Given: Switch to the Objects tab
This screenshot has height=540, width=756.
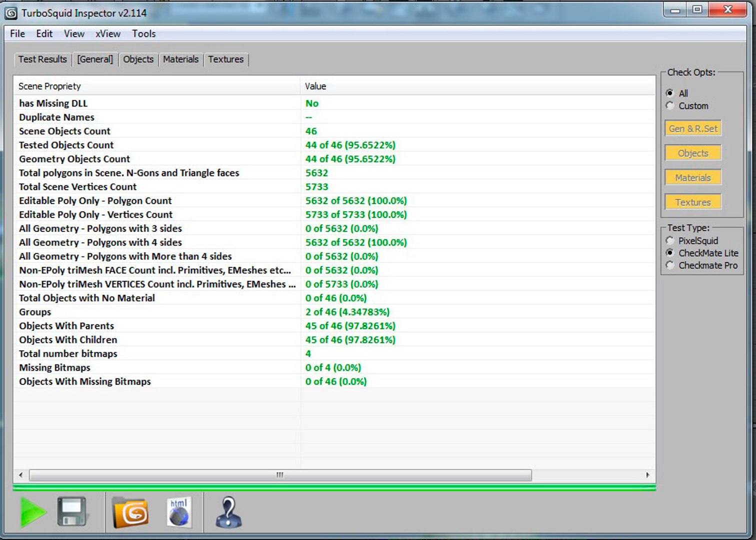Looking at the screenshot, I should coord(138,59).
